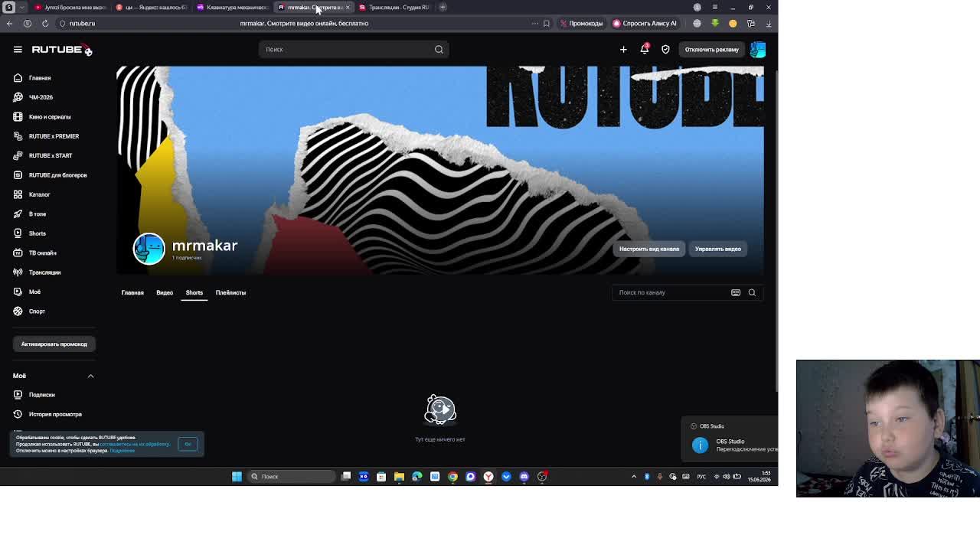
Task: Collapse the Моё sidebar group
Action: point(90,376)
